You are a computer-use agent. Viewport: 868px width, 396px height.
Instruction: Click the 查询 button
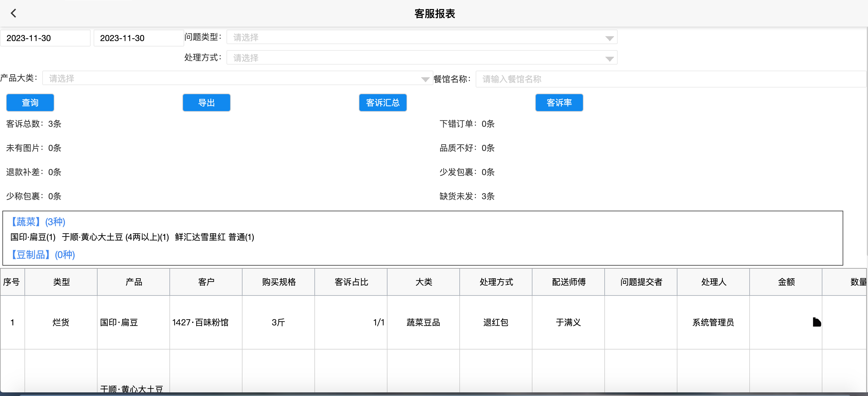click(x=30, y=103)
